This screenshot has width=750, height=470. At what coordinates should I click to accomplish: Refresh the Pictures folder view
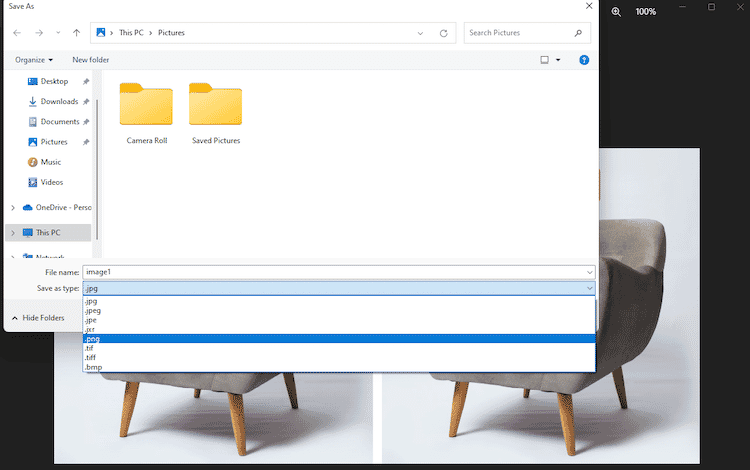click(444, 33)
